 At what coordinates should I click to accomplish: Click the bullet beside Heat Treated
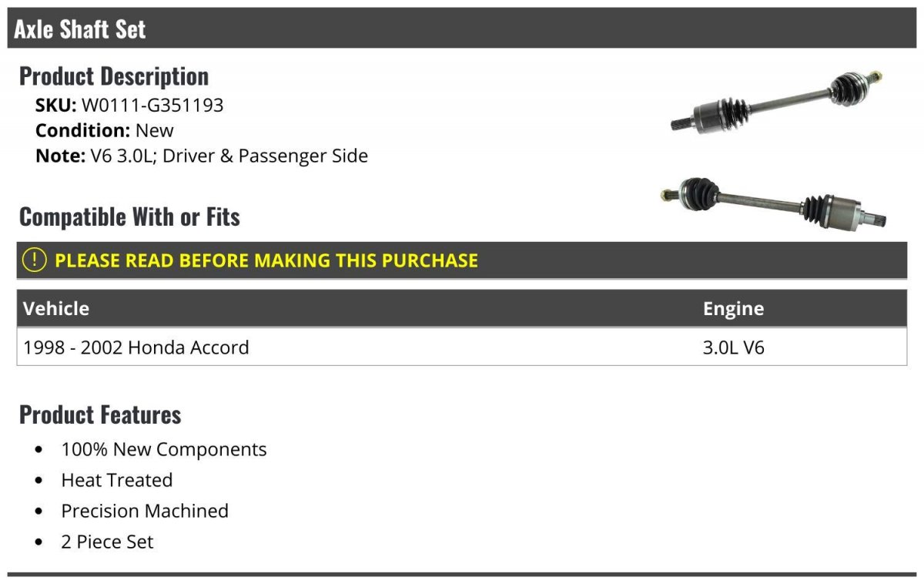point(39,481)
